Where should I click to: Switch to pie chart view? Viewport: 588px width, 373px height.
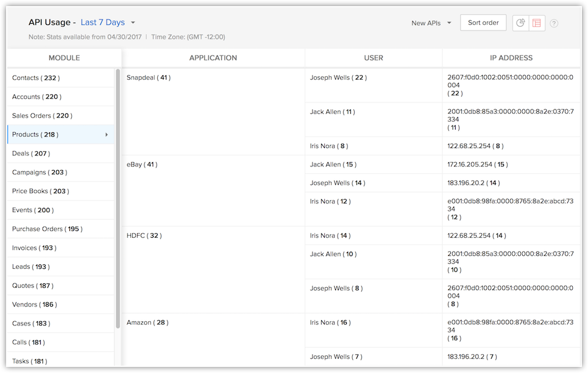(520, 23)
